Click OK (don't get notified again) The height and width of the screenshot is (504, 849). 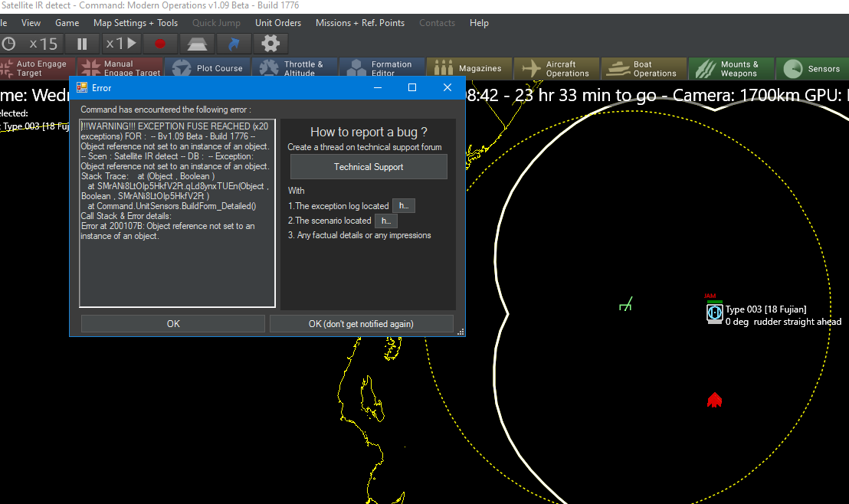pyautogui.click(x=361, y=324)
